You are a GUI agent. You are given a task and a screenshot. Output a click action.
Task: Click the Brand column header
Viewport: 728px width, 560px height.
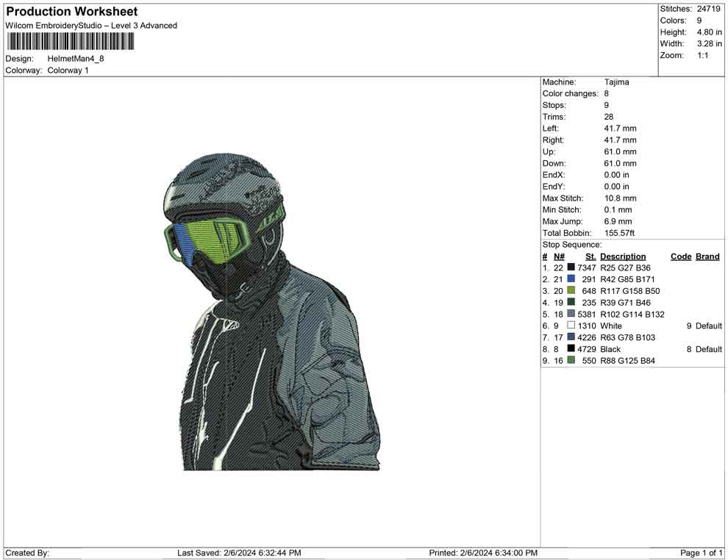coord(707,256)
